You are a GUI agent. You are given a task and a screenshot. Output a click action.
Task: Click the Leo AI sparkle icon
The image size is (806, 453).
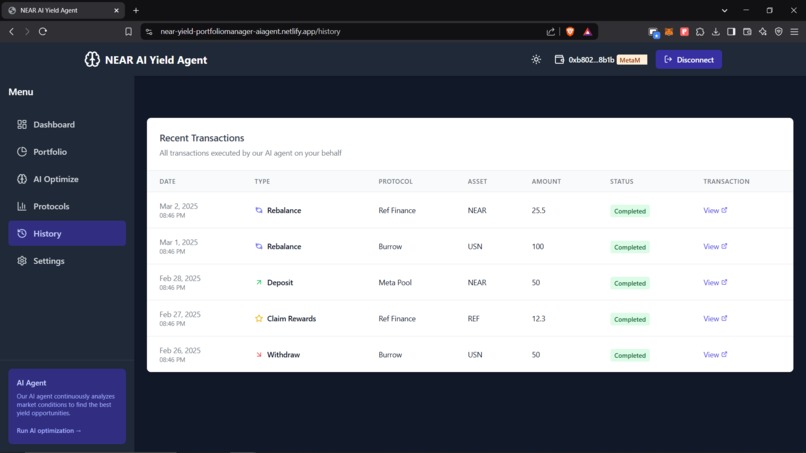click(763, 31)
